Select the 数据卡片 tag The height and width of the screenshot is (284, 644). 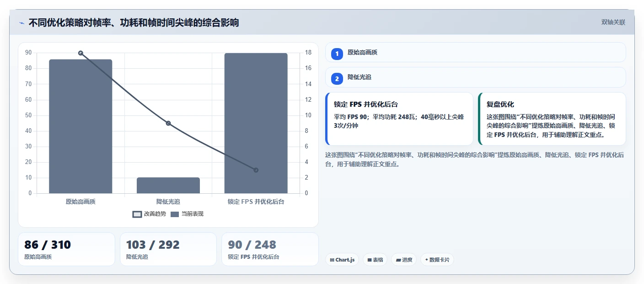(x=437, y=260)
